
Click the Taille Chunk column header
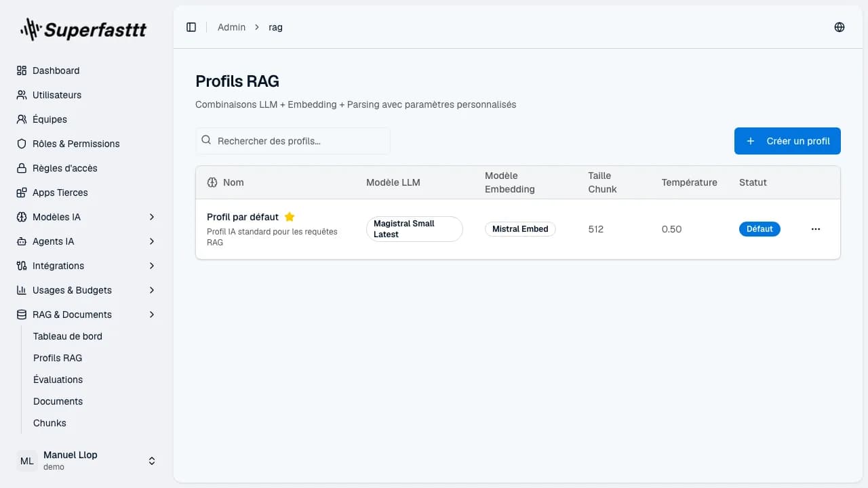pyautogui.click(x=602, y=182)
